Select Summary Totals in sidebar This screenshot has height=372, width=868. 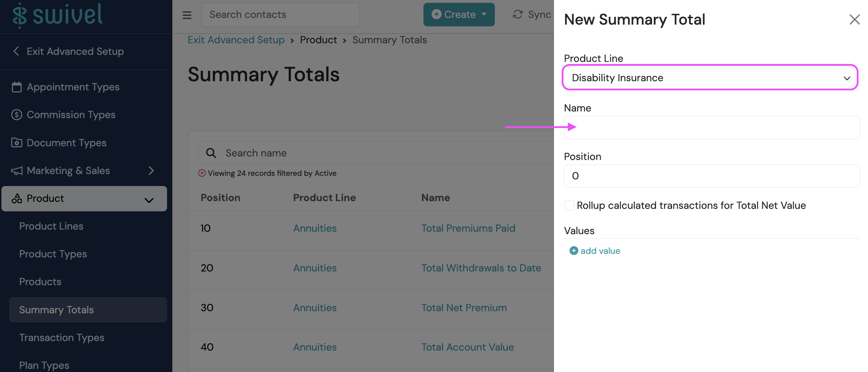[x=88, y=310]
